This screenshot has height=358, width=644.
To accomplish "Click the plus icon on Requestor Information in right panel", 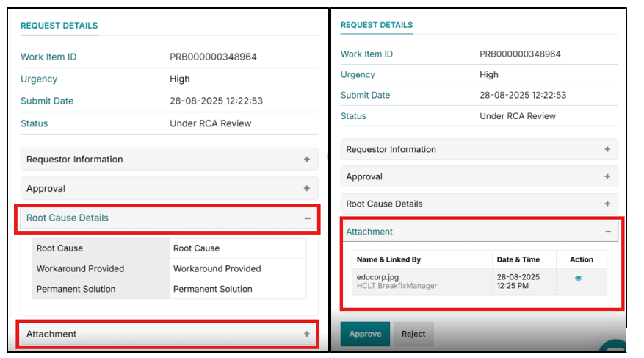I will [x=607, y=150].
